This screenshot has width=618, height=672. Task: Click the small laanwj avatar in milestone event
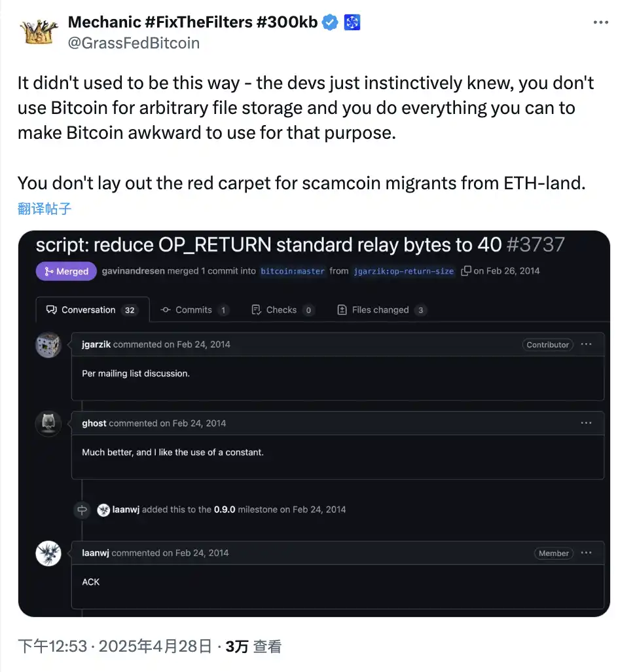(x=103, y=510)
